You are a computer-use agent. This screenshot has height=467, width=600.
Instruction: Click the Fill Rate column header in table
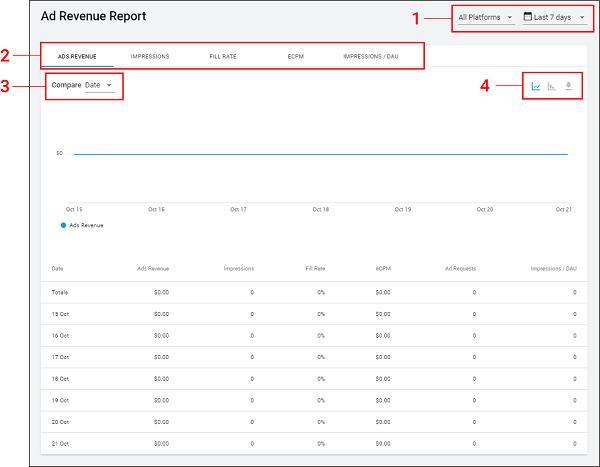point(315,268)
